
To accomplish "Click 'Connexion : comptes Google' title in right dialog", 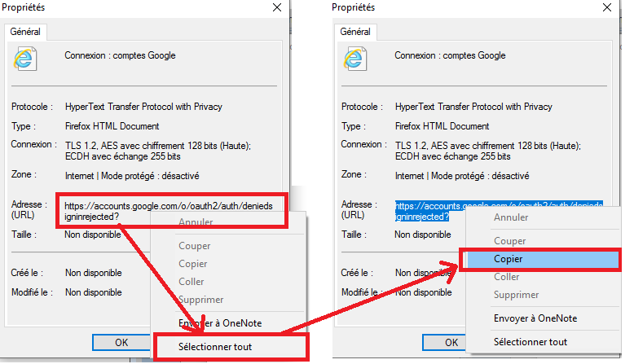I will point(450,55).
